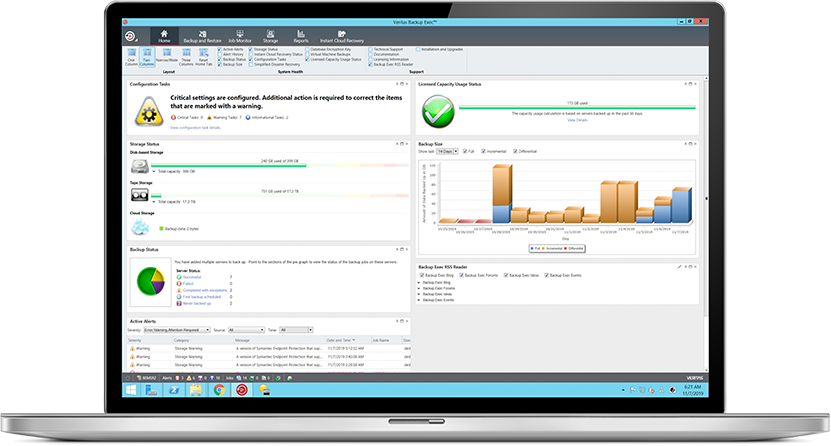Sort alerts by the Category column header

pos(203,340)
